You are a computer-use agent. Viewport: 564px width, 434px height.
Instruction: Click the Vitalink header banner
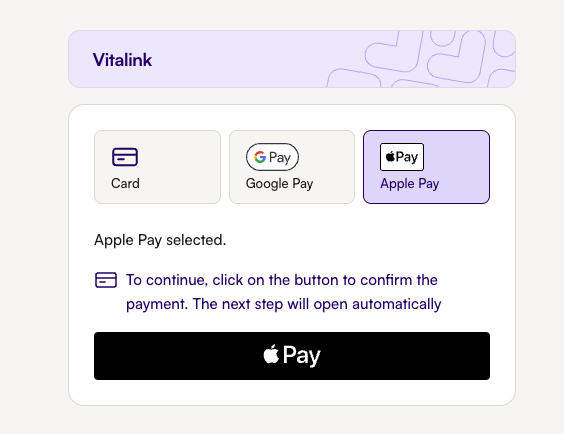coord(292,59)
